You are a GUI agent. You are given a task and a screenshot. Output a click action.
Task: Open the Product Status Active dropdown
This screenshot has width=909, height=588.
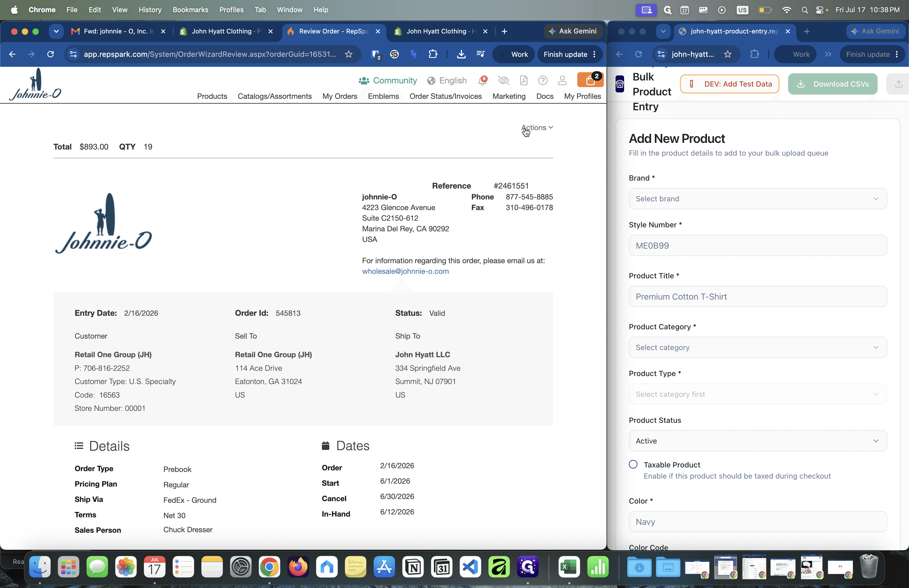click(757, 441)
